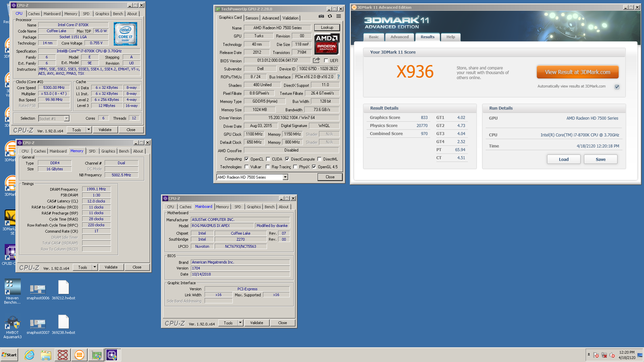Click the X936 score text

click(415, 72)
